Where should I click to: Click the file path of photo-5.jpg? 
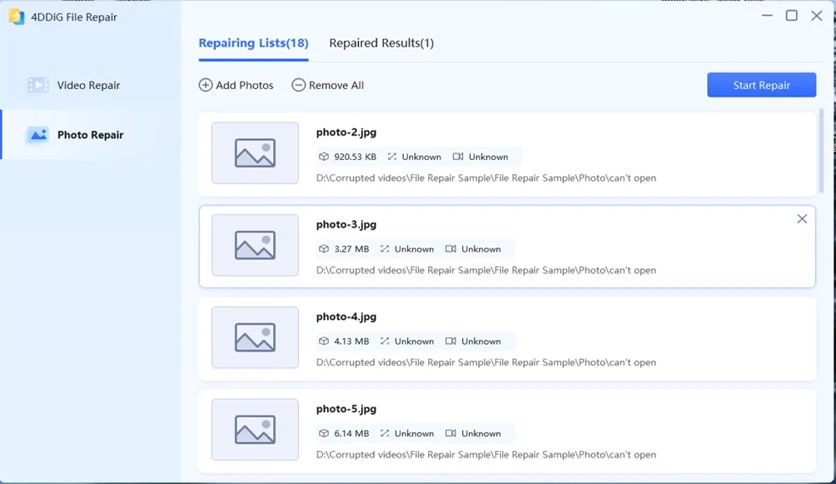pyautogui.click(x=486, y=455)
